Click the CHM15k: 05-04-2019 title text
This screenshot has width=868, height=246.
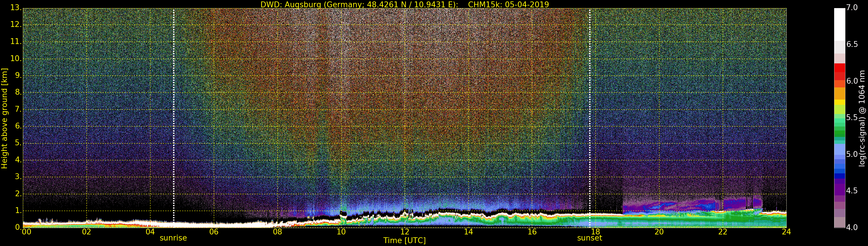508,4
